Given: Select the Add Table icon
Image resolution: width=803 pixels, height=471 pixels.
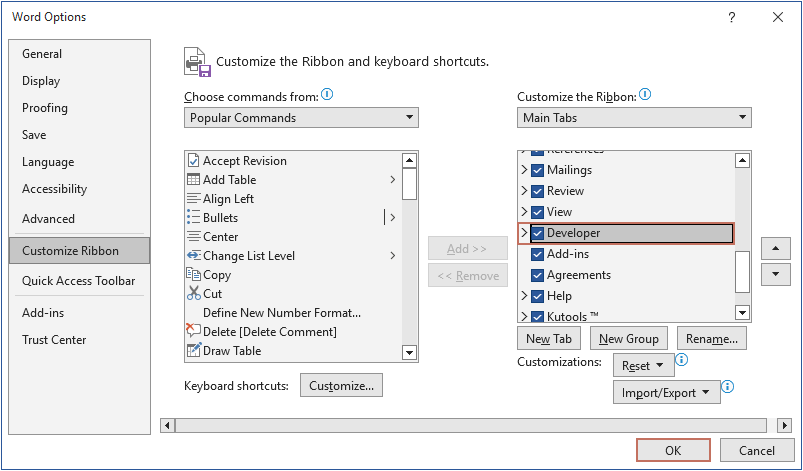Looking at the screenshot, I should tap(194, 180).
